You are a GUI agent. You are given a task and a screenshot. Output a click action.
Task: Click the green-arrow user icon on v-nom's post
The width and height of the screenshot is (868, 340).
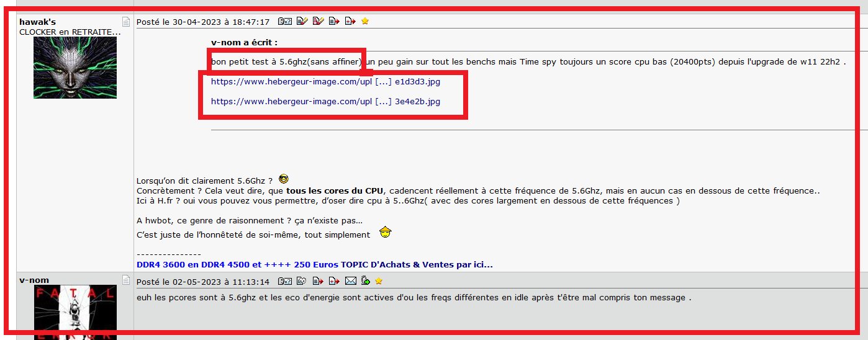click(366, 281)
